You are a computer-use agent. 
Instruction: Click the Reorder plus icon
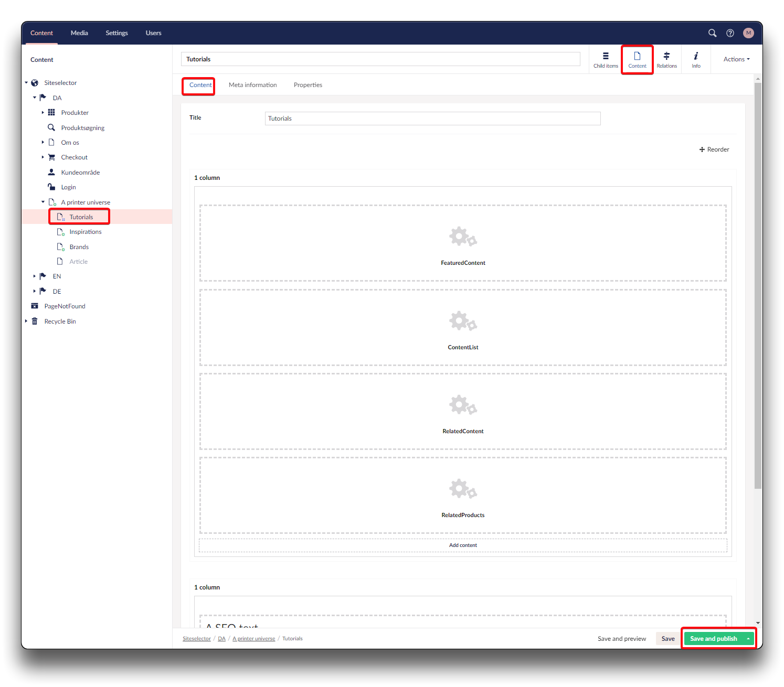pos(702,149)
